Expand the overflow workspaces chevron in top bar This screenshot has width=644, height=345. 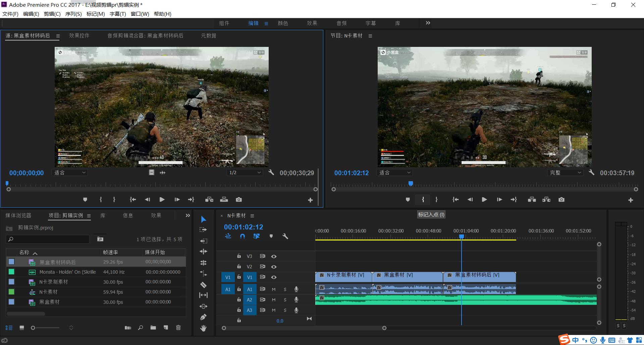click(x=428, y=23)
